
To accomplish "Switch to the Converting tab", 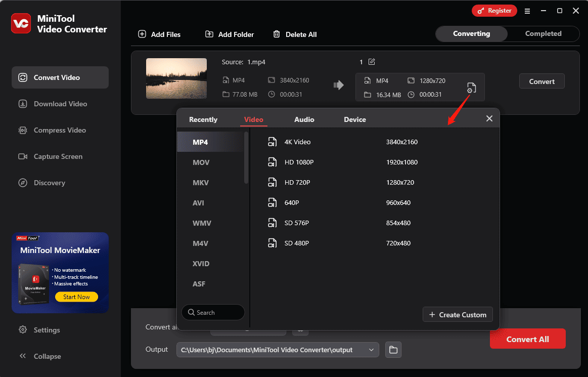I will pos(471,33).
